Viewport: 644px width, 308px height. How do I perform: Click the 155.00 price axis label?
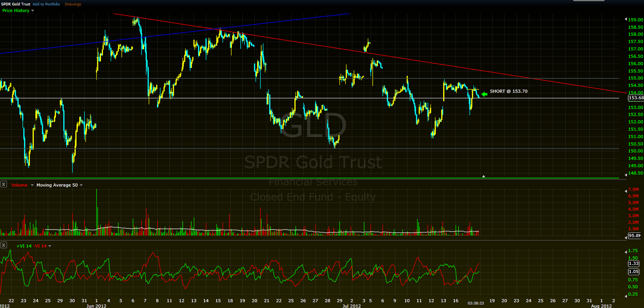636,78
